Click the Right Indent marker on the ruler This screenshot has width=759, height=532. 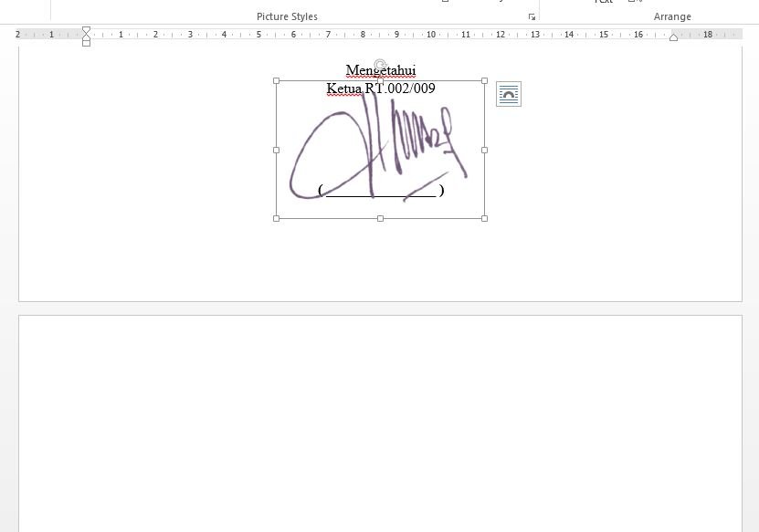pos(673,37)
